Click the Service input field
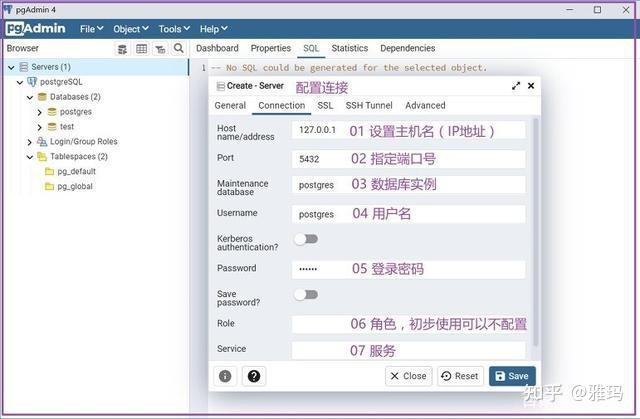 pyautogui.click(x=409, y=350)
